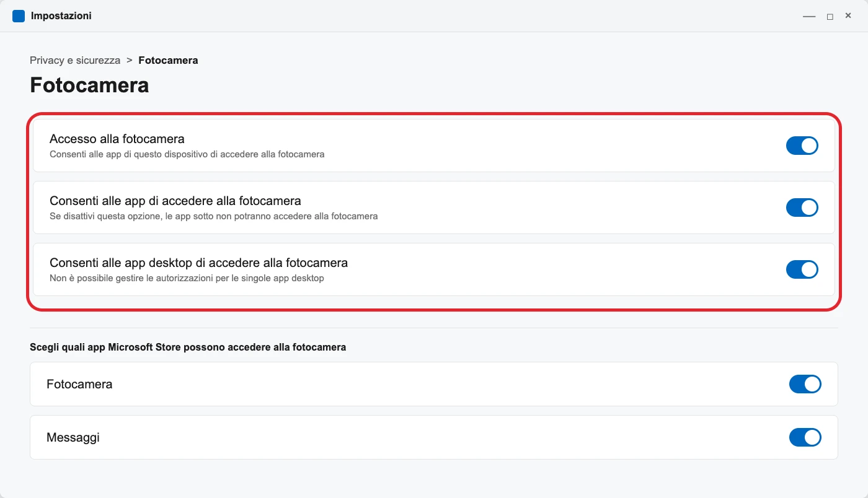Click the text 'Se disattivi questa opzione…'
Image resolution: width=868 pixels, height=498 pixels.
214,216
